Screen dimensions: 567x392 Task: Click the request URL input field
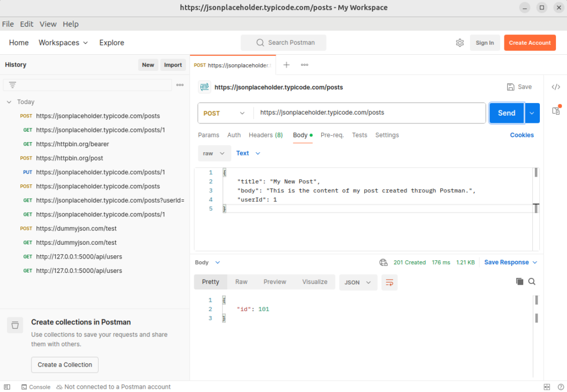[x=369, y=113]
